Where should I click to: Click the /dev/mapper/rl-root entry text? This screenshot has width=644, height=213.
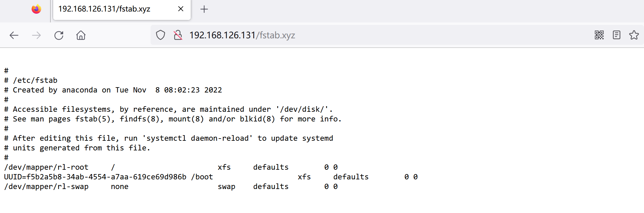point(46,168)
